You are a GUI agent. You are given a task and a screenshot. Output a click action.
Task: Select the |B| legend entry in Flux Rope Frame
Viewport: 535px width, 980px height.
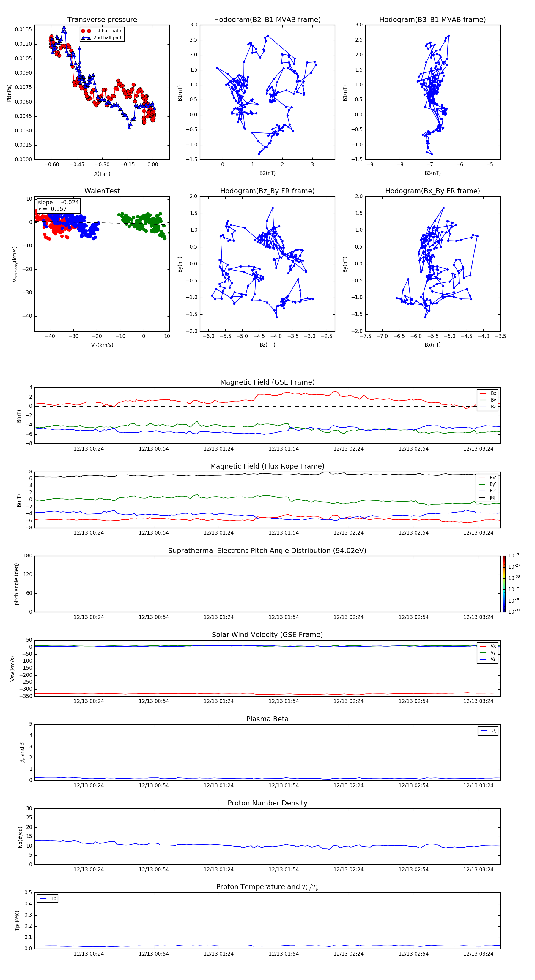point(487,498)
